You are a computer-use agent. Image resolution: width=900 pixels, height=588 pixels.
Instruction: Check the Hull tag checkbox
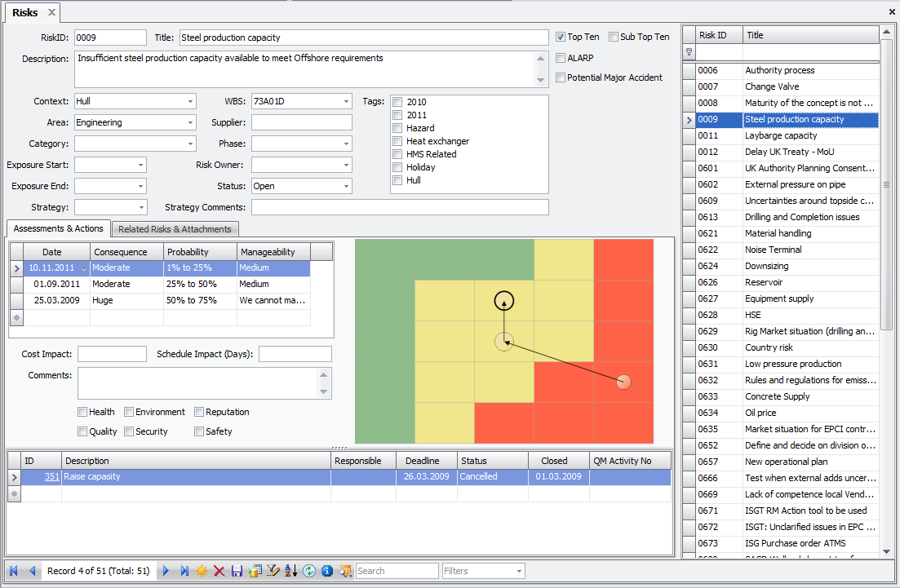coord(397,180)
